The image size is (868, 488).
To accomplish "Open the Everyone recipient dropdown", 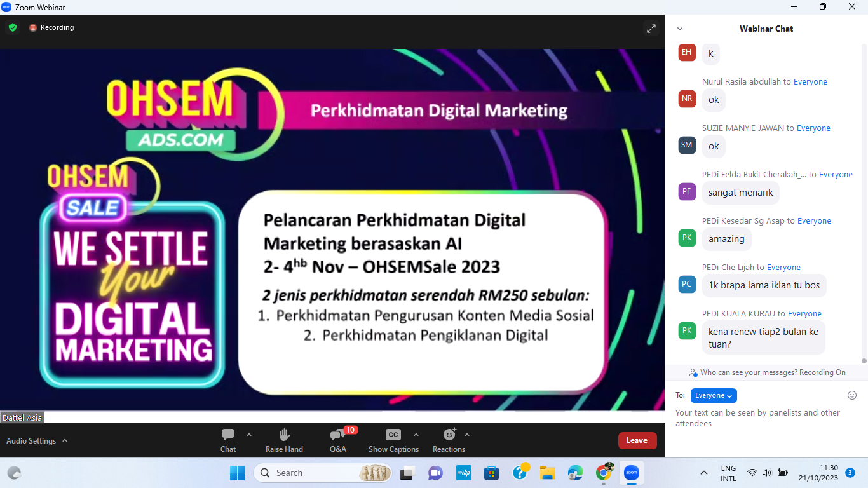I will click(x=714, y=395).
